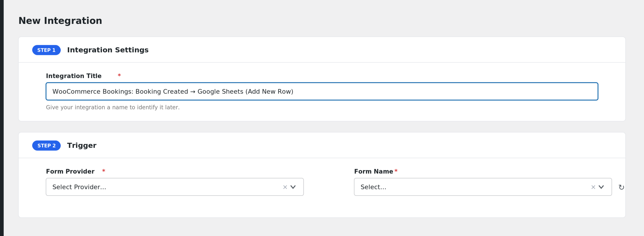The width and height of the screenshot is (644, 236).
Task: Click the Integration Settings heading
Action: click(x=108, y=50)
